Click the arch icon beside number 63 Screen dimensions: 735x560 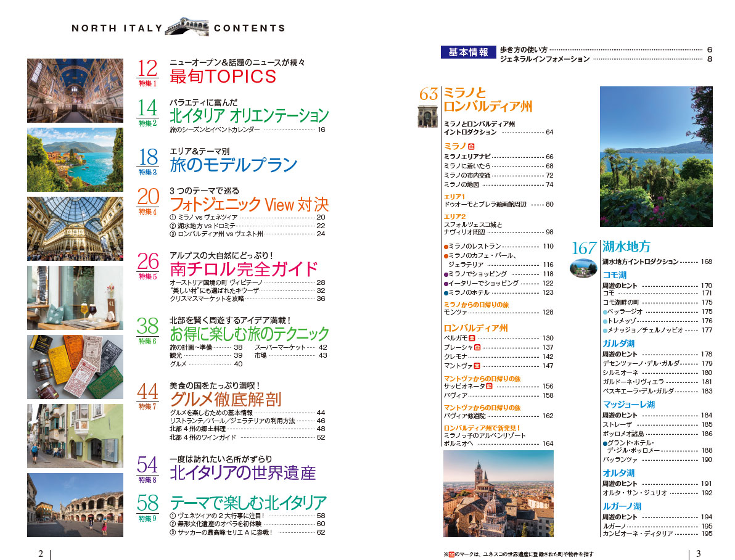pos(427,117)
